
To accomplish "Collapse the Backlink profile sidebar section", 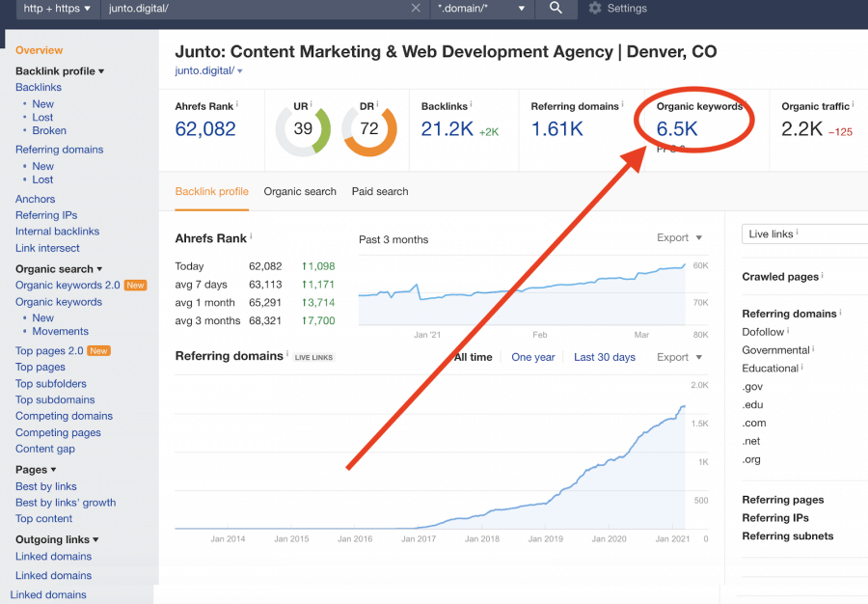I will coord(101,71).
